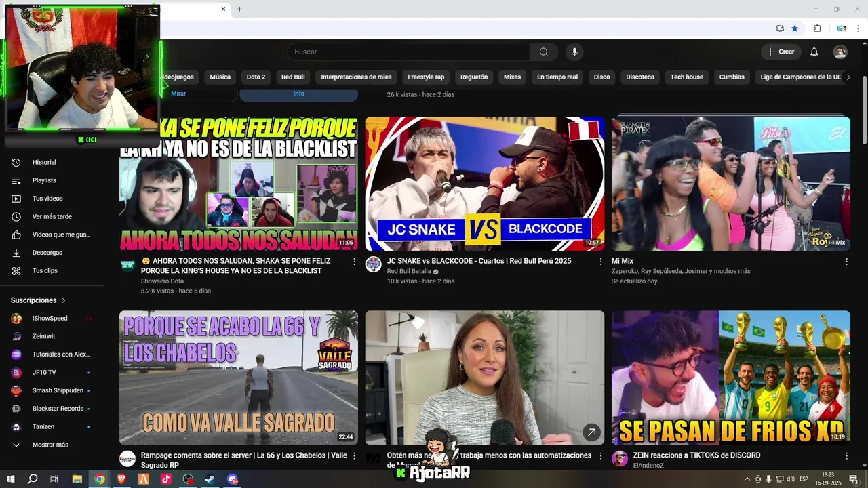Image resolution: width=868 pixels, height=488 pixels.
Task: Open Chrome three-dot menu
Action: click(x=858, y=28)
